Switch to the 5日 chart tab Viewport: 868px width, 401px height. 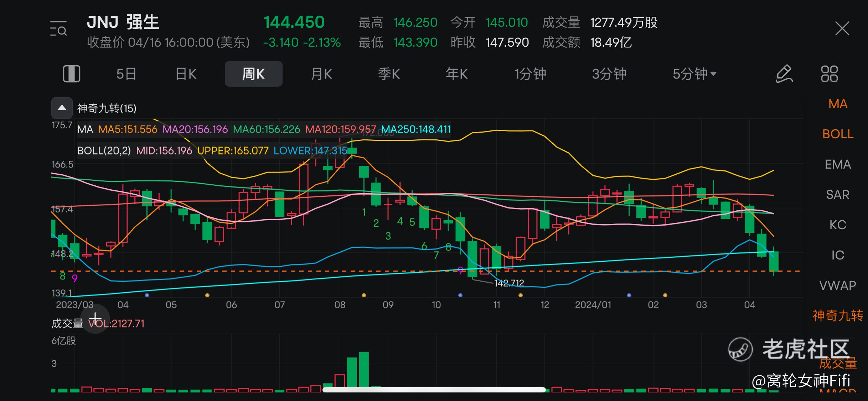pyautogui.click(x=126, y=74)
